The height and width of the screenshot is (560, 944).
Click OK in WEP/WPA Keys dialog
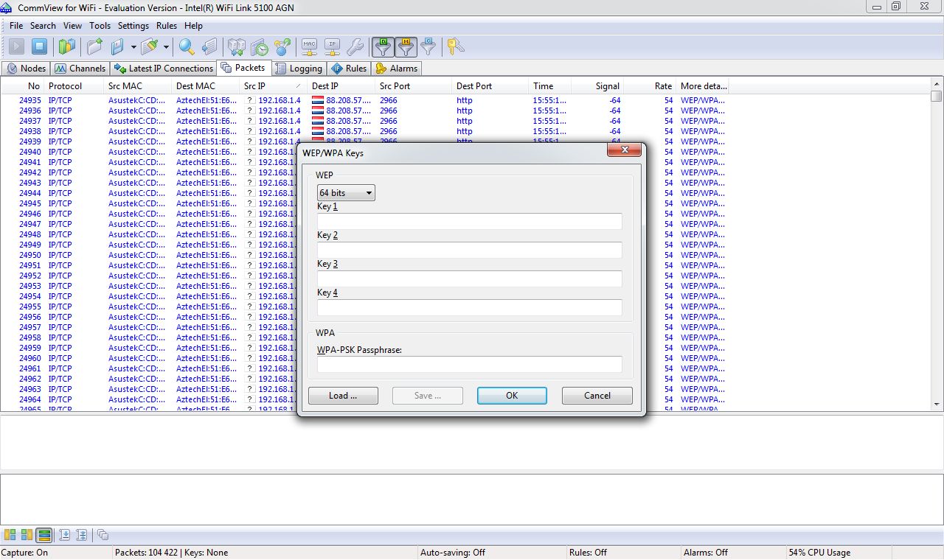(512, 396)
